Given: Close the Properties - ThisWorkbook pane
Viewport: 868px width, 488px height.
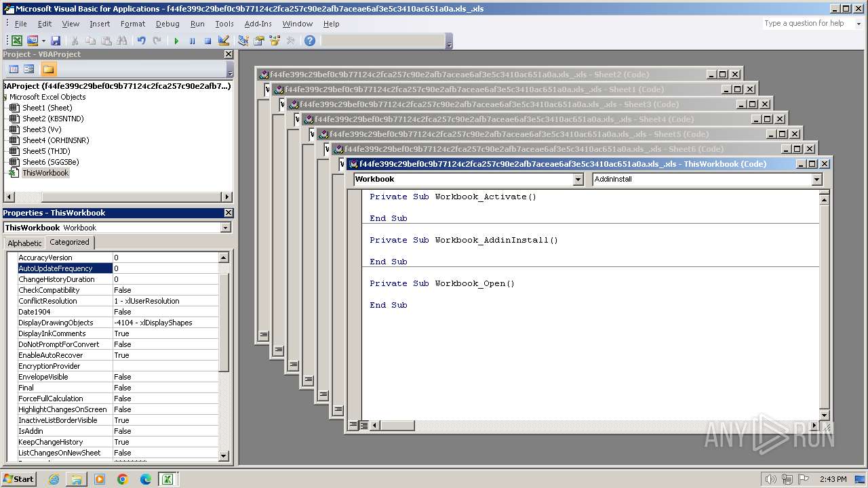Looking at the screenshot, I should 228,213.
